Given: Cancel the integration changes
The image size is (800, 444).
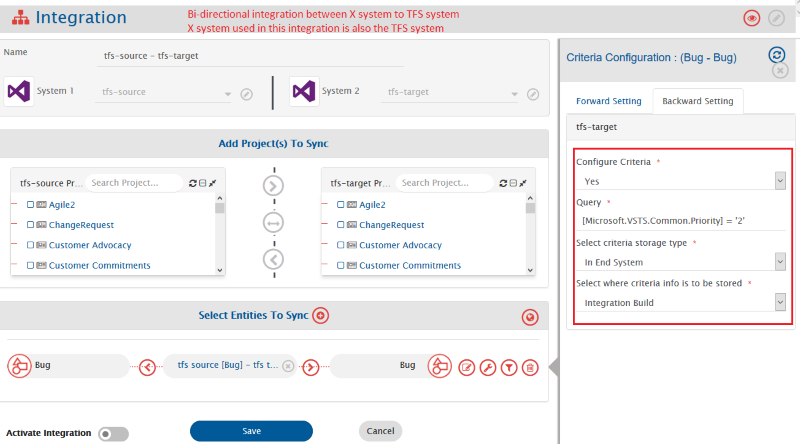Looking at the screenshot, I should (380, 431).
